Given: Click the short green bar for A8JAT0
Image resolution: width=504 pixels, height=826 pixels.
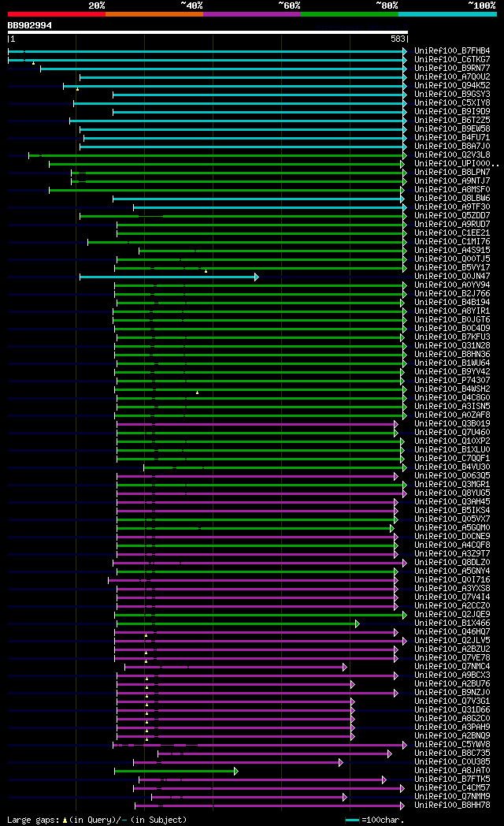Looking at the screenshot, I should [x=176, y=771].
